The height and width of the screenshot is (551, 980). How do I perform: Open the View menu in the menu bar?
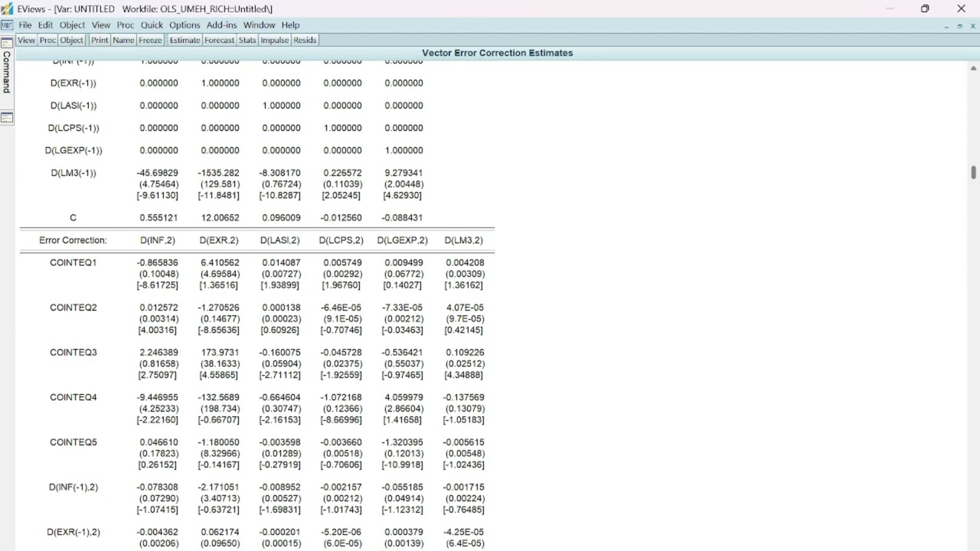coord(101,25)
